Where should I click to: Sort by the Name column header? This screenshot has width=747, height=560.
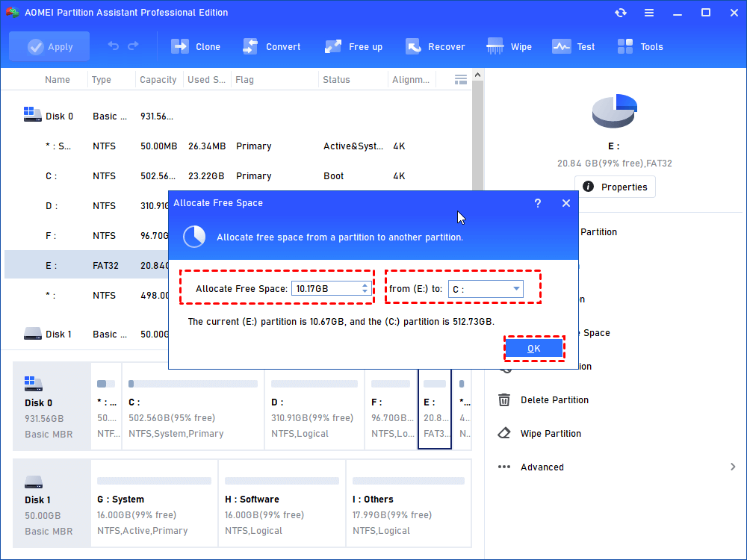(x=58, y=80)
